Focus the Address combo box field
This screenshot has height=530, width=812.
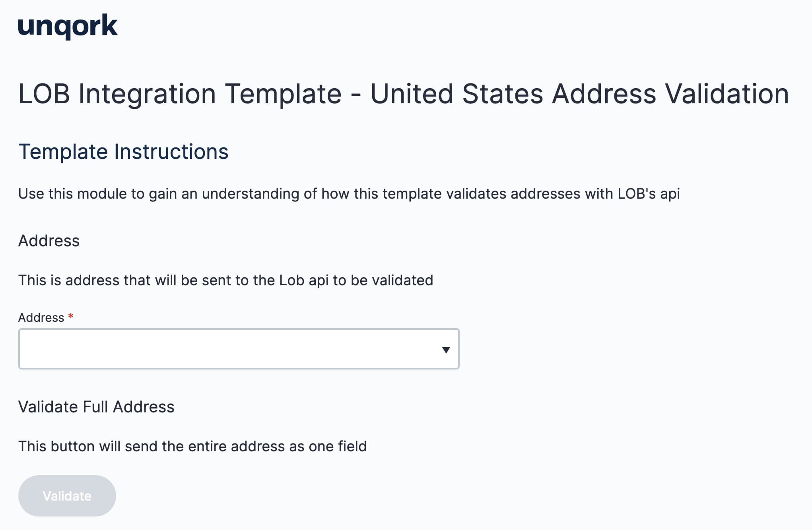click(x=239, y=349)
